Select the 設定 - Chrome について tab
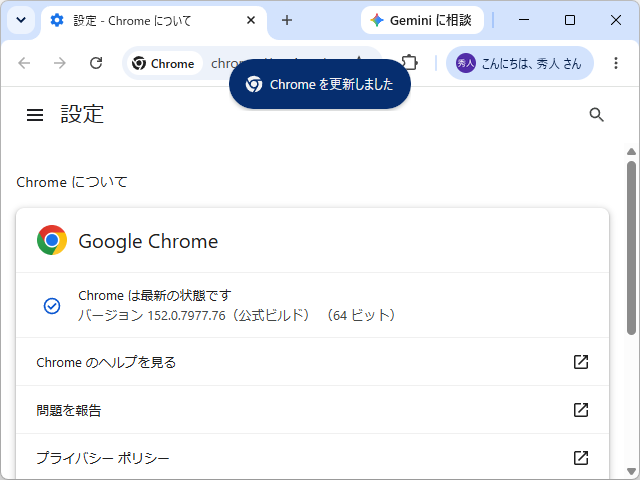This screenshot has width=640, height=480. click(x=154, y=20)
